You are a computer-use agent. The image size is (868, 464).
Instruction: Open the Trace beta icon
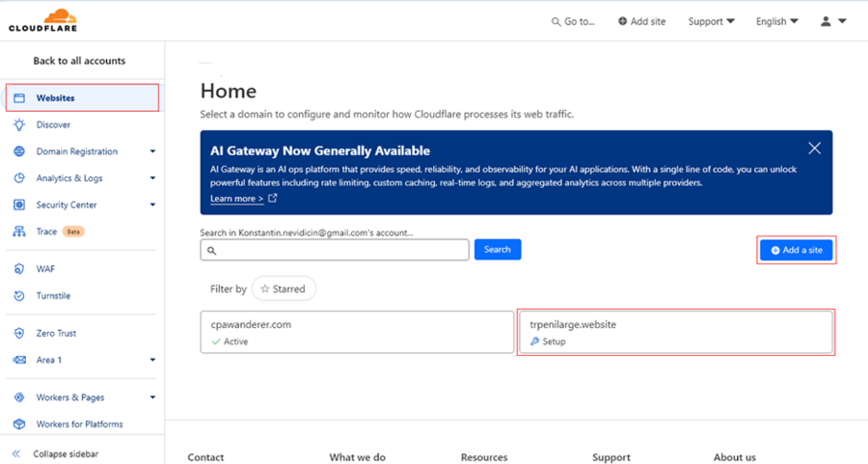click(19, 232)
